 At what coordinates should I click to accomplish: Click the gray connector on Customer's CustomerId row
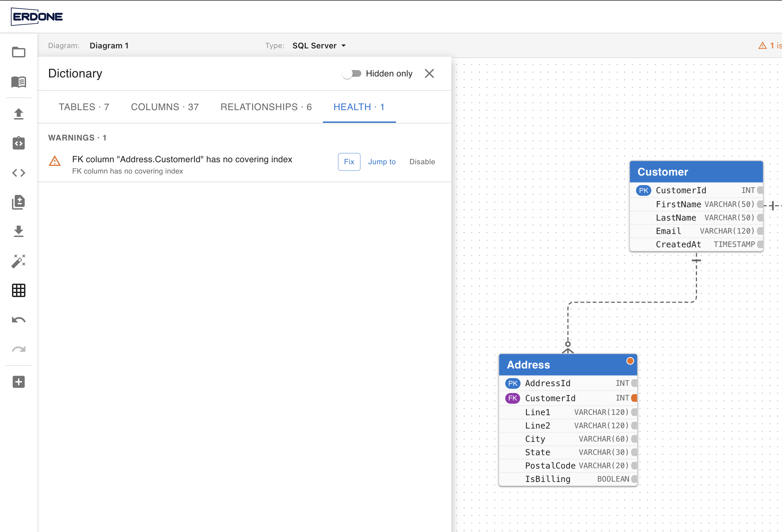760,190
